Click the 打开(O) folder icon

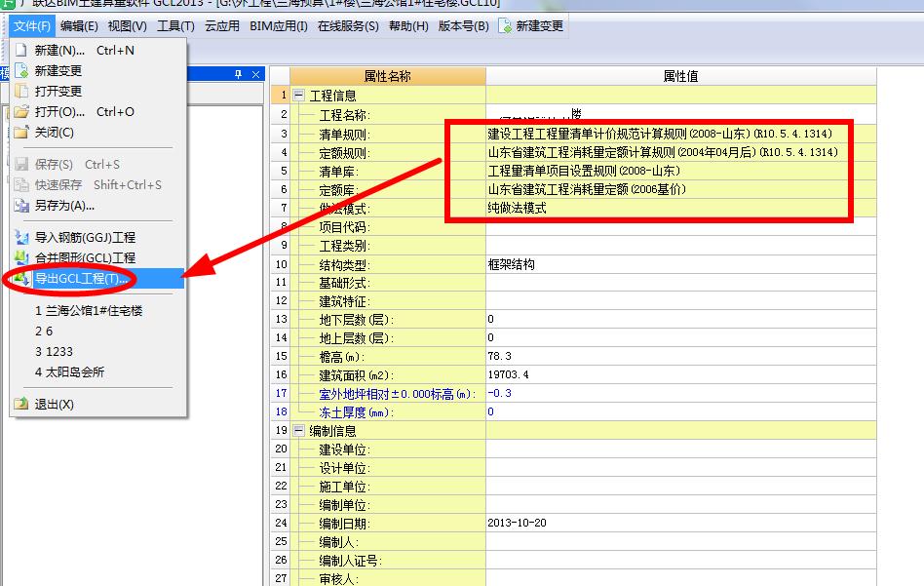21,111
